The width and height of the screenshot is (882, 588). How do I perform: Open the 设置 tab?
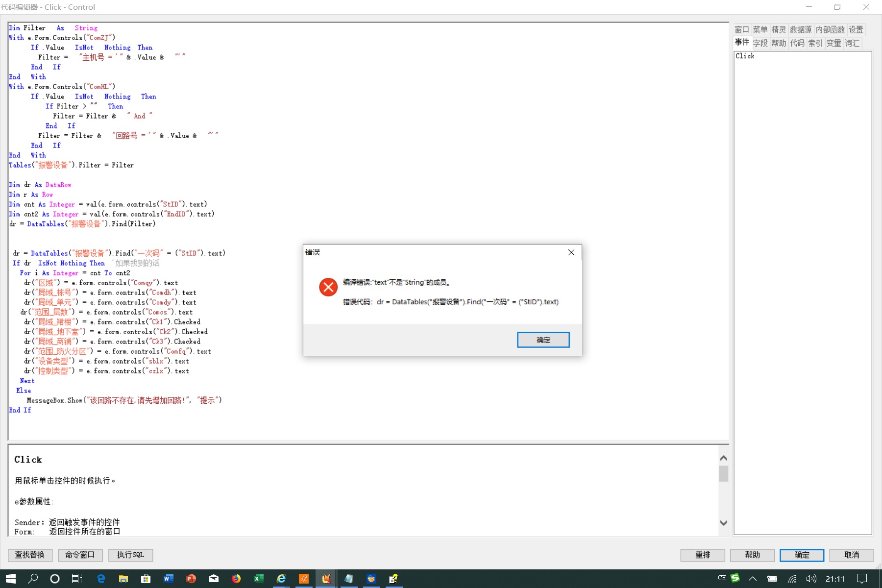(x=856, y=30)
